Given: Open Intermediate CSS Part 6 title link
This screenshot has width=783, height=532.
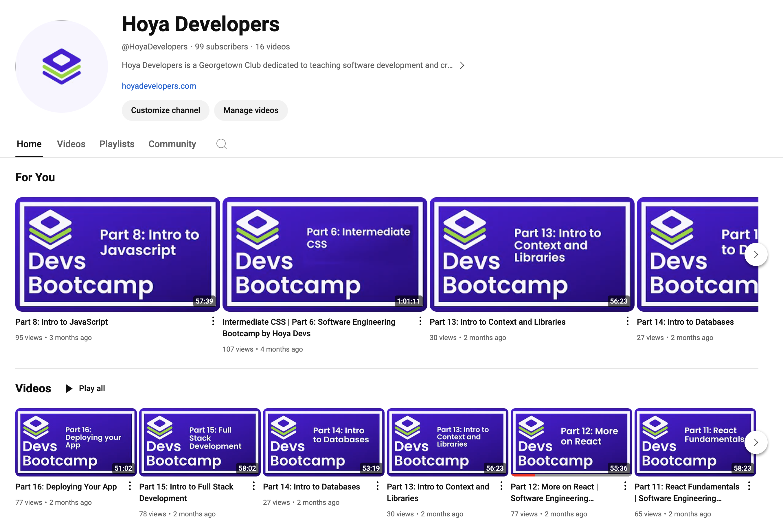Looking at the screenshot, I should point(309,328).
